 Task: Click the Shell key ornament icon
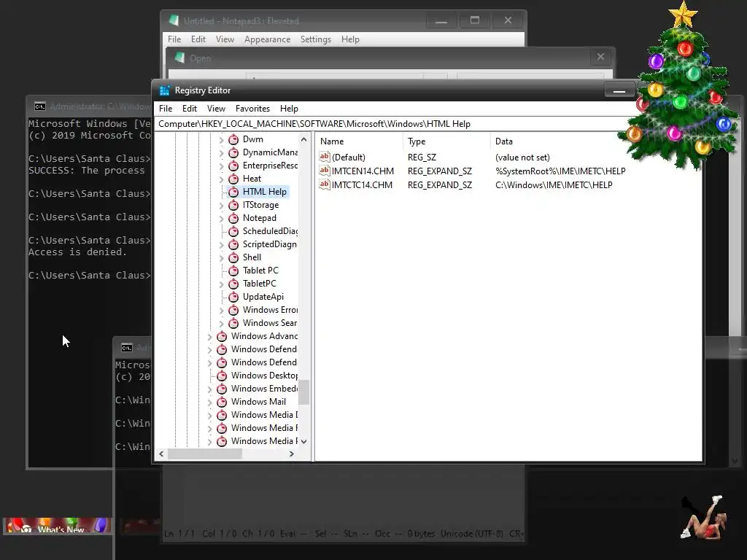[233, 257]
